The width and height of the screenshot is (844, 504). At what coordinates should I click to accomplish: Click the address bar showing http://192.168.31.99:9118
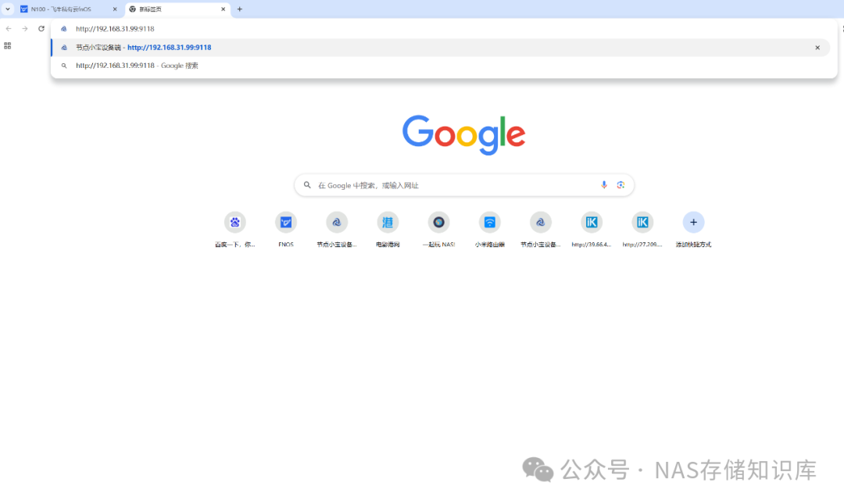(x=444, y=29)
